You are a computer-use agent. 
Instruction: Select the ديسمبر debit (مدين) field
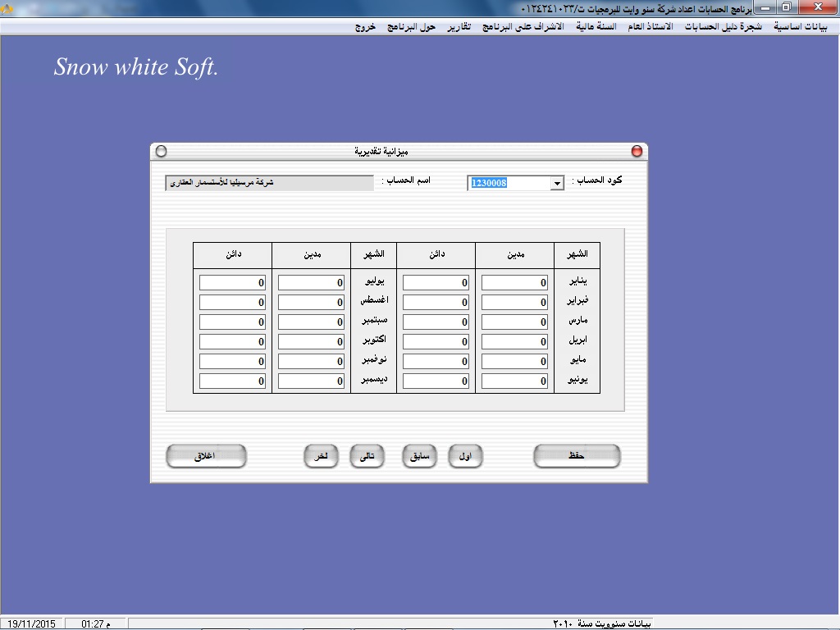[x=311, y=381]
